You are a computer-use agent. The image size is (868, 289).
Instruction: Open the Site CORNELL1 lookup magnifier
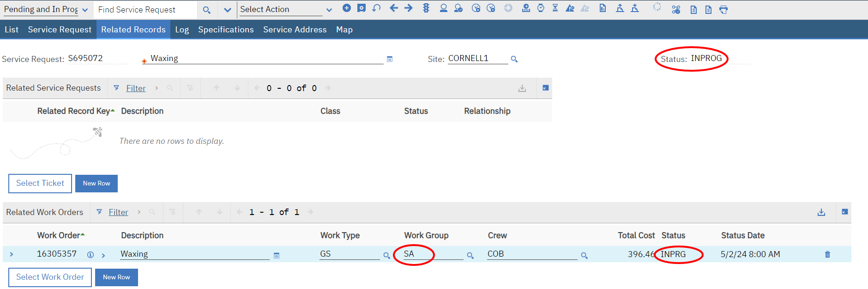click(514, 59)
